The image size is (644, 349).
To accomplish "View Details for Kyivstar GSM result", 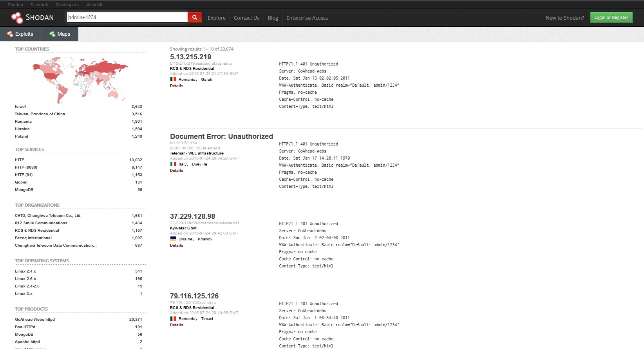I will click(x=177, y=245).
